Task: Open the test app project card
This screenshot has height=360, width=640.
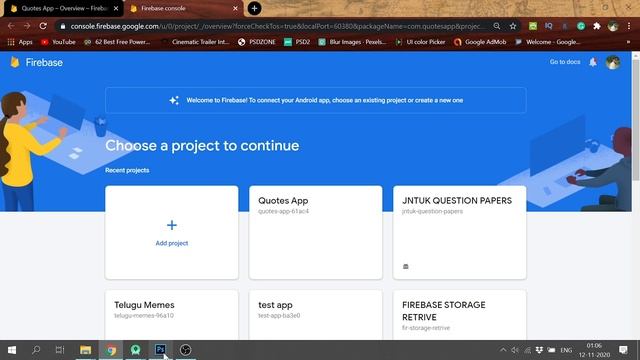Action: click(x=316, y=315)
